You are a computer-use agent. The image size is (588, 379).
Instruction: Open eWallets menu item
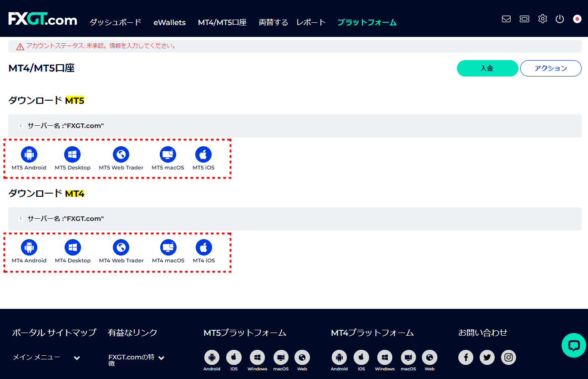click(169, 22)
